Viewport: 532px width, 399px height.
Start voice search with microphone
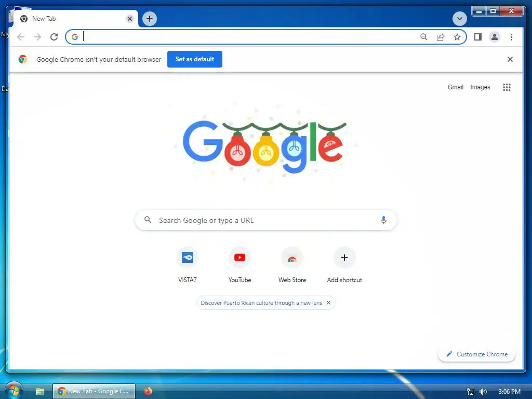coord(383,220)
